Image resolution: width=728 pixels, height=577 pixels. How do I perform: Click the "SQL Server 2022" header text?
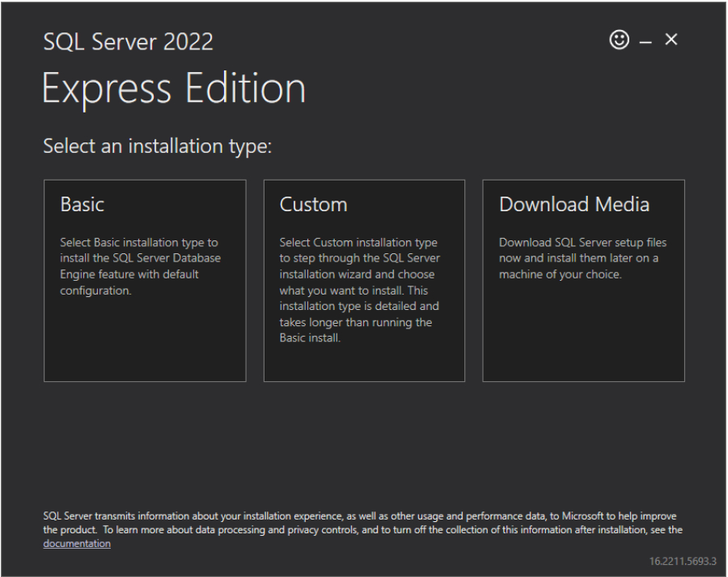click(x=128, y=42)
